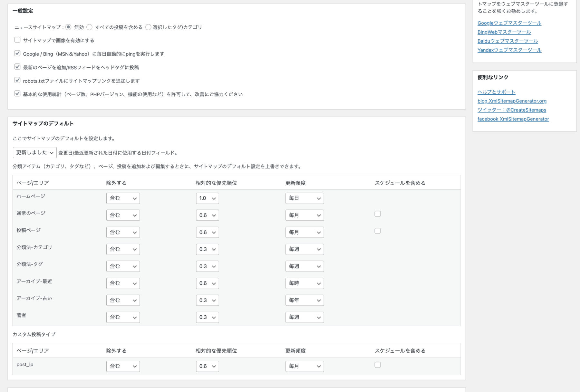
Task: Select the 無効 news sitemap radio button
Action: tap(68, 27)
